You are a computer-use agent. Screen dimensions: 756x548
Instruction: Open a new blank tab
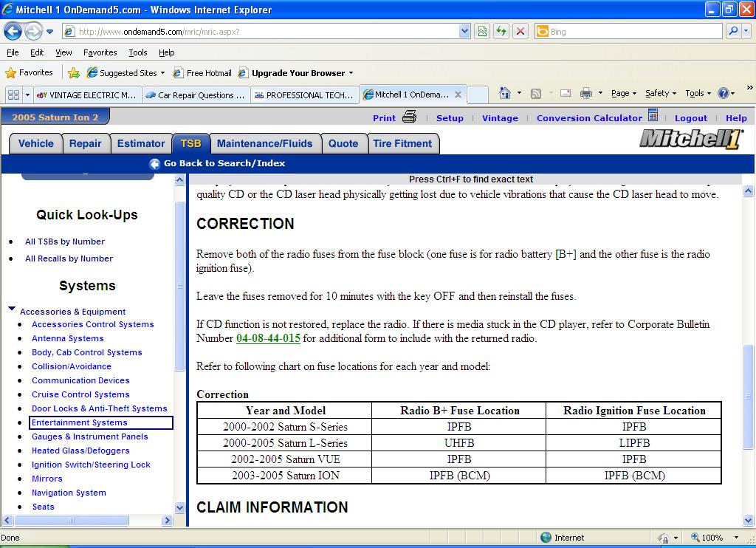(x=478, y=95)
